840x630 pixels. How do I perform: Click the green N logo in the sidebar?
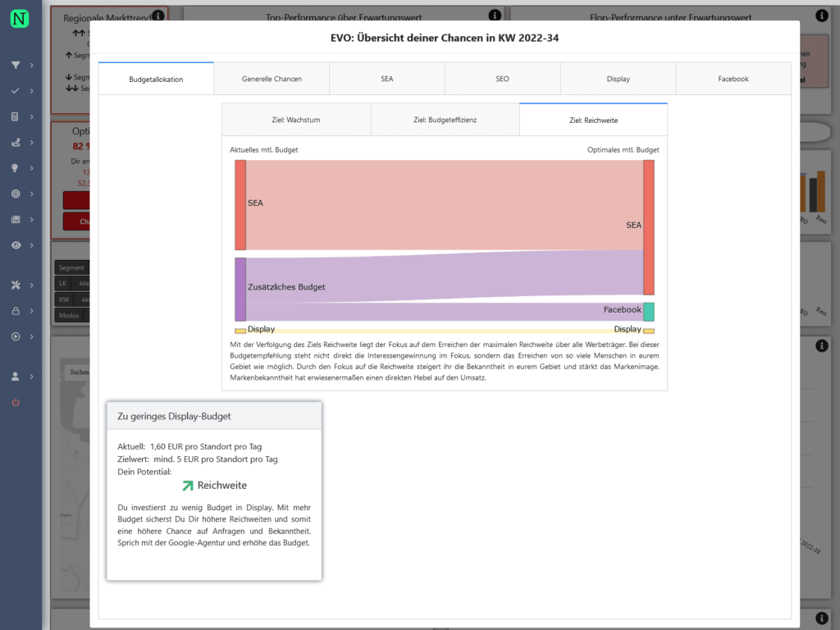pos(20,18)
